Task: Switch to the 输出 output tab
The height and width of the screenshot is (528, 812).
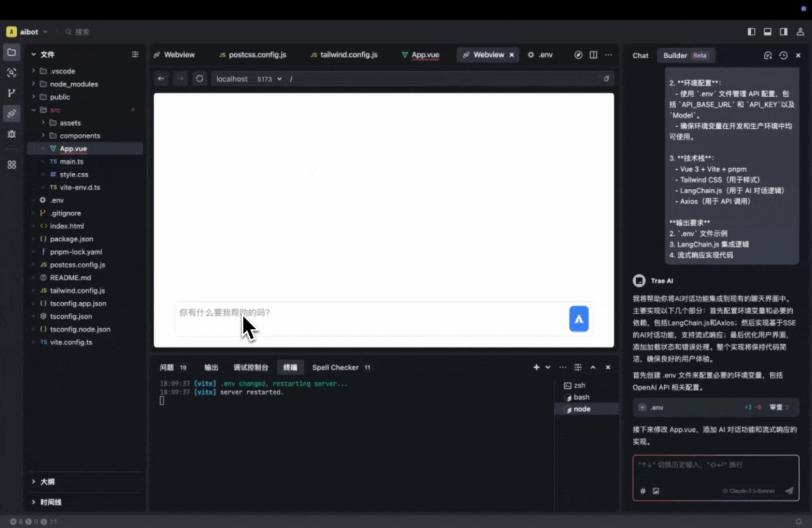Action: [x=211, y=367]
